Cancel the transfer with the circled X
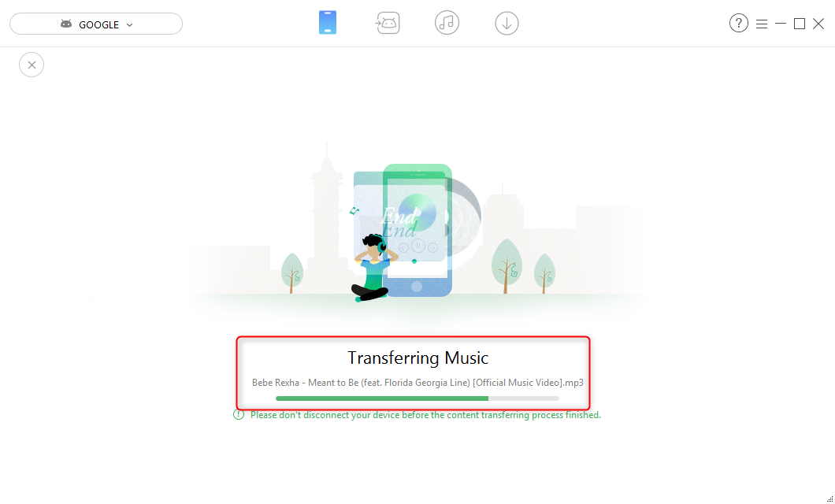 click(32, 65)
